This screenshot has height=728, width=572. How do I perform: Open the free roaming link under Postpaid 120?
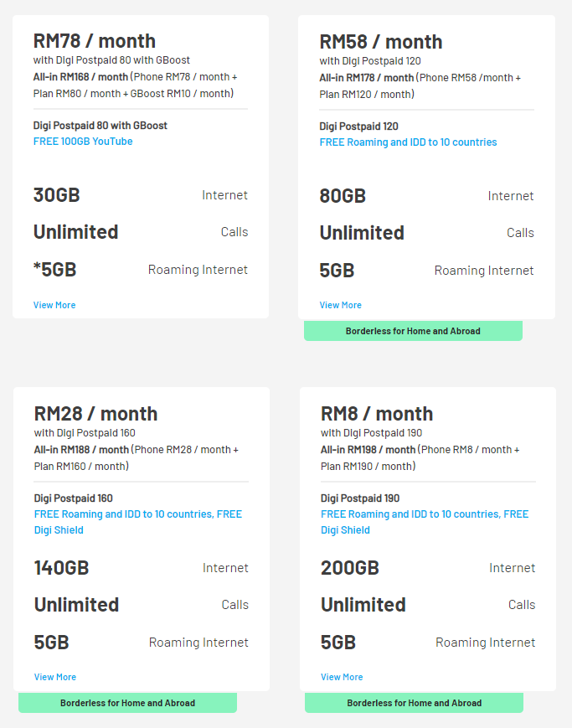point(408,142)
